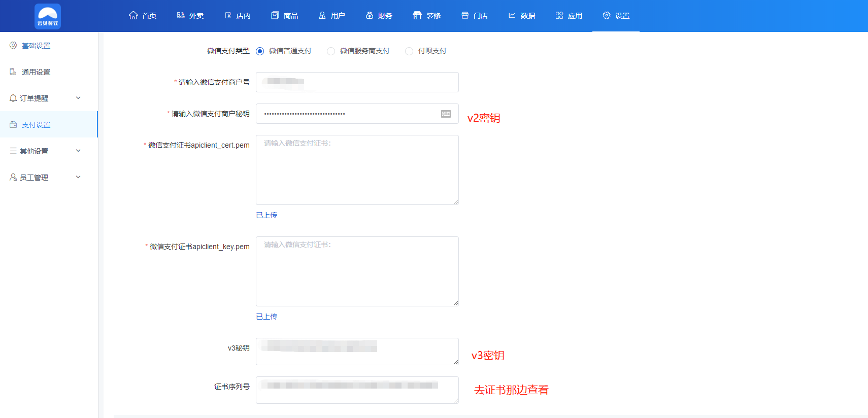The width and height of the screenshot is (868, 418).
Task: Open the 外卖 top menu
Action: pos(190,16)
